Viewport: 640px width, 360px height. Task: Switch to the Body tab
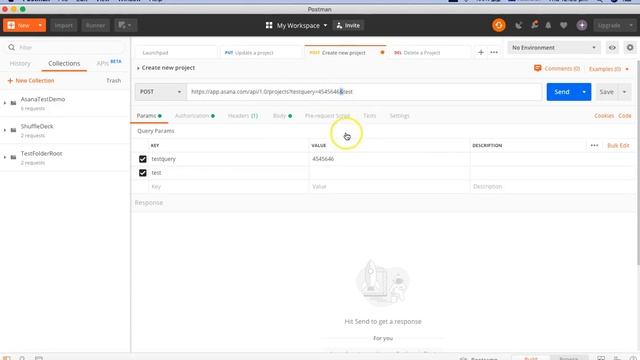point(282,116)
